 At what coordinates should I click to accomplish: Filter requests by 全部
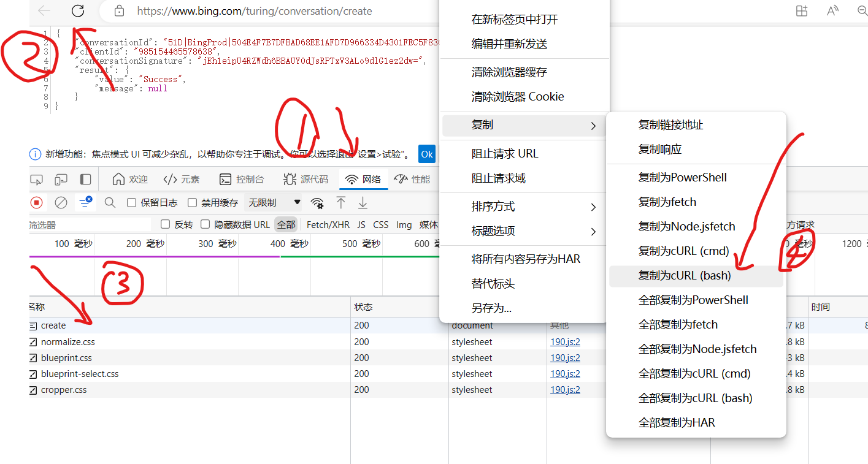pos(286,225)
